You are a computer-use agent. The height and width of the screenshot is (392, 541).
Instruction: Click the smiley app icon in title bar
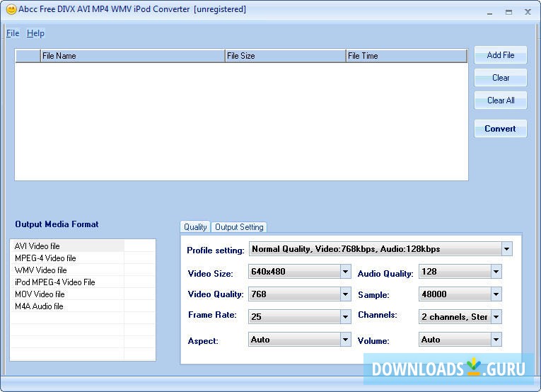pyautogui.click(x=11, y=9)
